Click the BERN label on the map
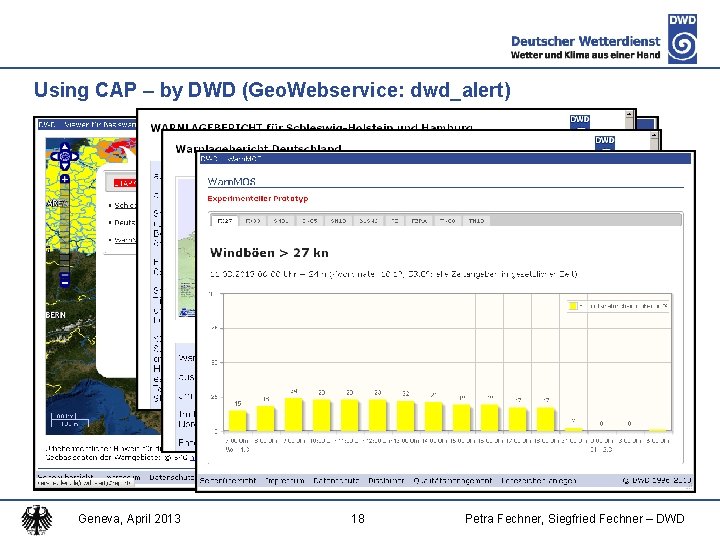This screenshot has height=540, width=720. [56, 315]
